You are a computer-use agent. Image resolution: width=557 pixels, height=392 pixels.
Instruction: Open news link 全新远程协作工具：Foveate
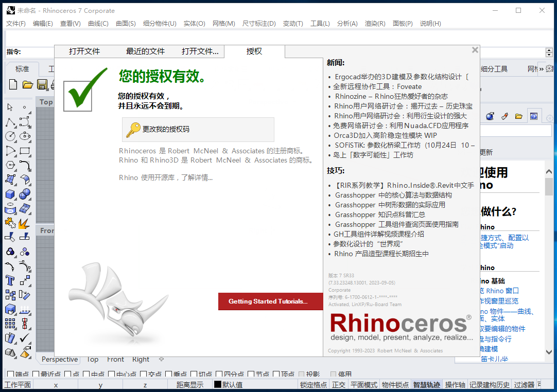tap(377, 86)
